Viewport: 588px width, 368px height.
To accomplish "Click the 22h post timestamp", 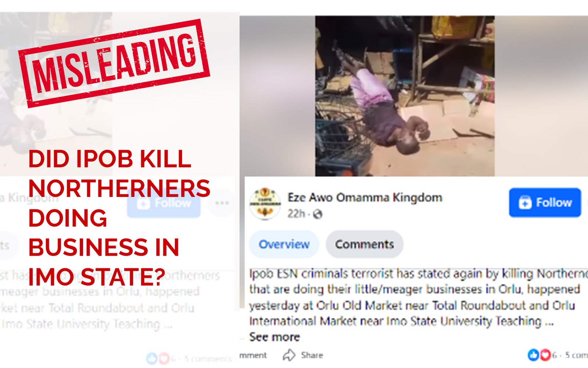I will (x=296, y=213).
